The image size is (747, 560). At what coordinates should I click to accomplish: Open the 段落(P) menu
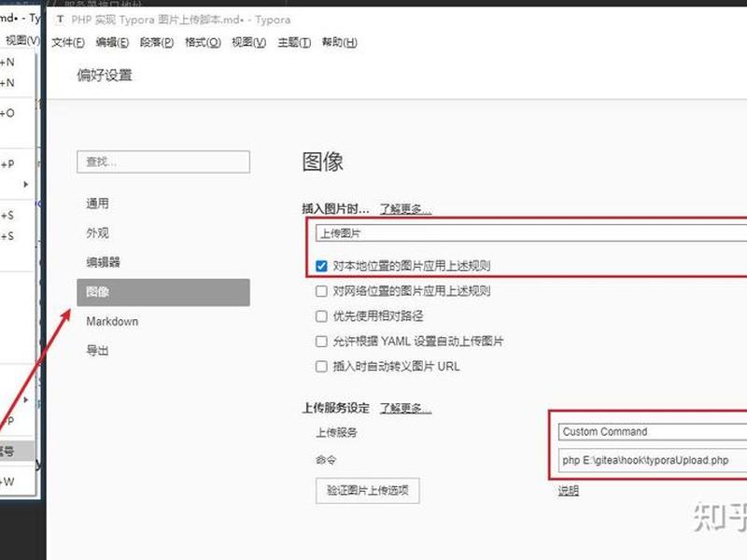157,42
